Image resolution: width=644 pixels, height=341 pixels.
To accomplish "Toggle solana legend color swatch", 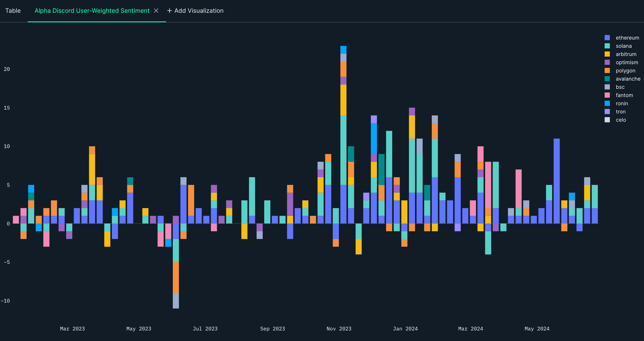I will pyautogui.click(x=607, y=46).
